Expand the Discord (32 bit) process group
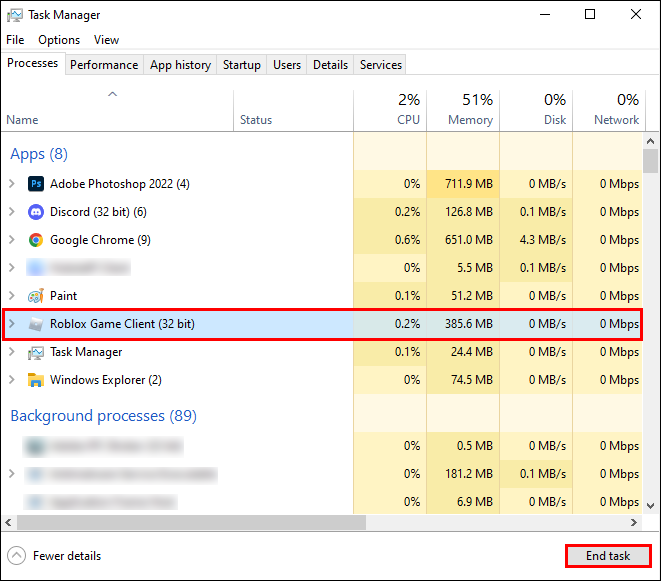The width and height of the screenshot is (661, 581). point(12,211)
